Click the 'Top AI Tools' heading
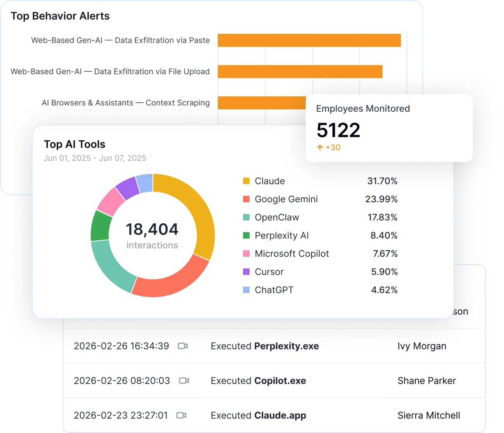The height and width of the screenshot is (433, 504). click(75, 144)
